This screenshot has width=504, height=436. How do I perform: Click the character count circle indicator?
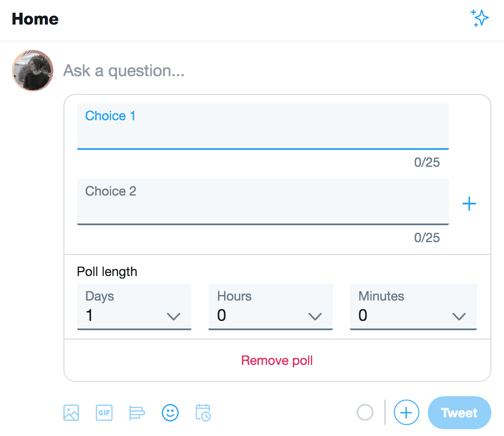[365, 412]
